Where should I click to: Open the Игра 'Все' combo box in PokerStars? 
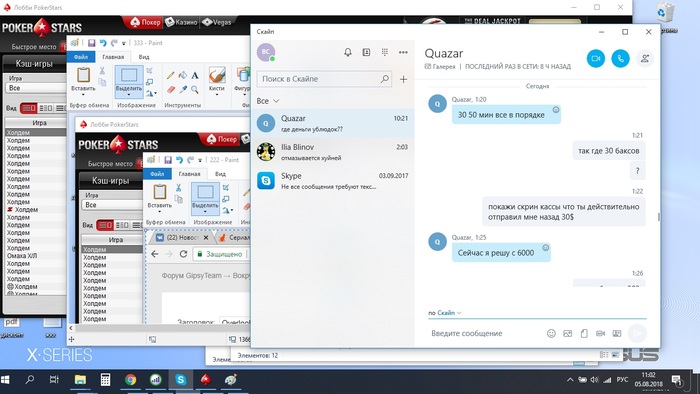37,88
